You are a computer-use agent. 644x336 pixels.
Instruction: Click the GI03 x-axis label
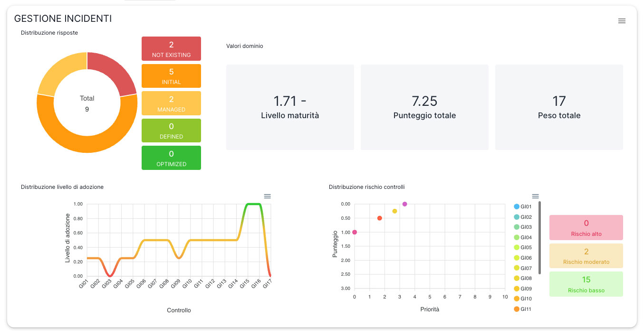tap(106, 284)
